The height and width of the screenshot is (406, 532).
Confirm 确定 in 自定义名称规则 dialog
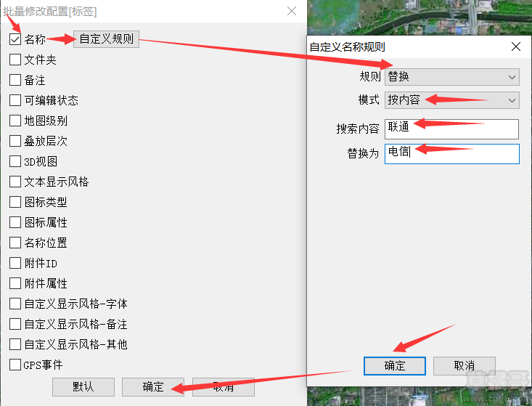click(x=395, y=366)
